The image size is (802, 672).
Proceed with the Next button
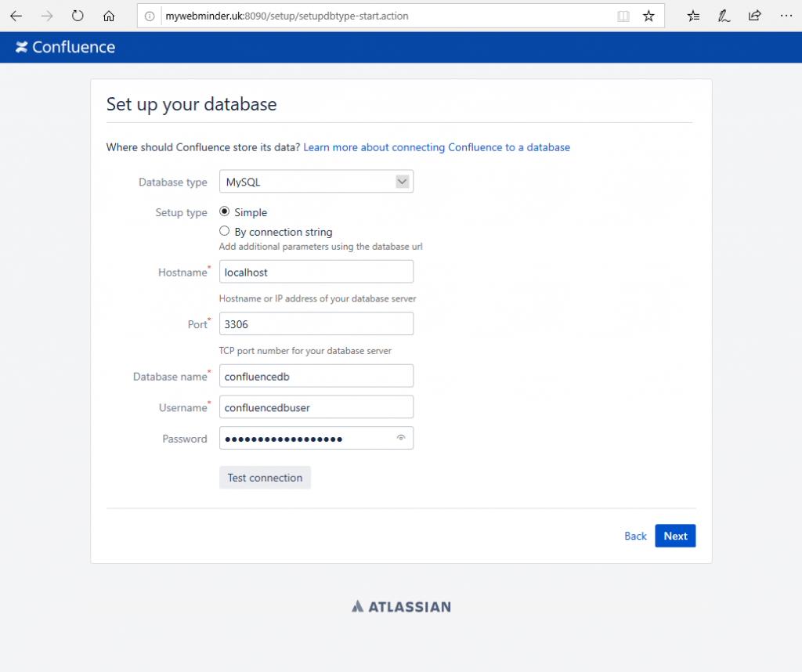tap(675, 536)
